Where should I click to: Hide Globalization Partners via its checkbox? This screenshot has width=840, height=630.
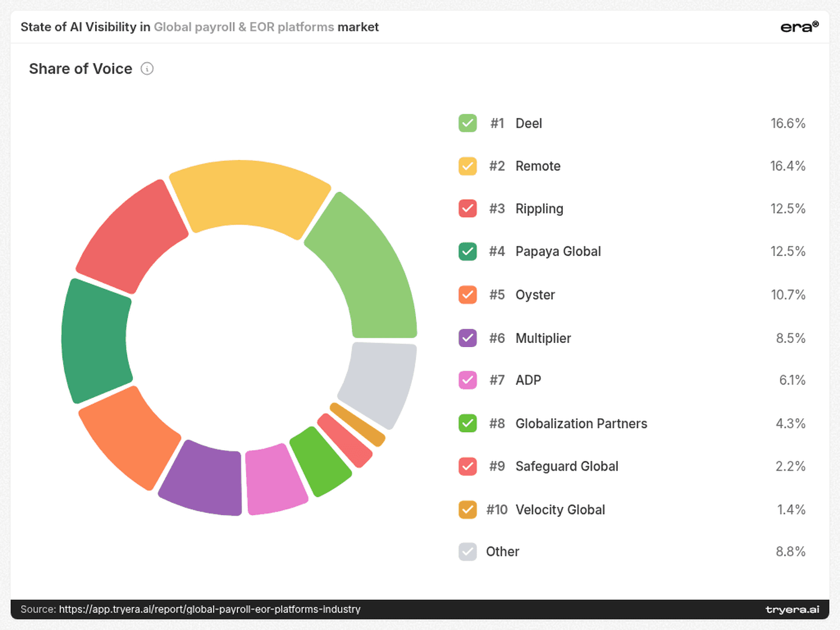click(x=467, y=423)
